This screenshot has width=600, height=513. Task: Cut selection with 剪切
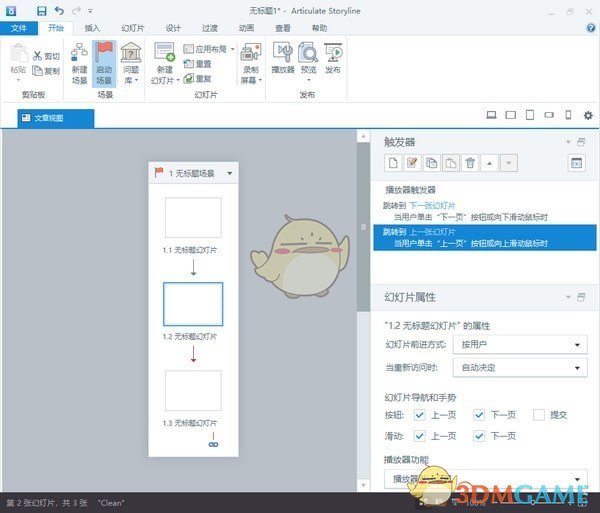[46, 56]
